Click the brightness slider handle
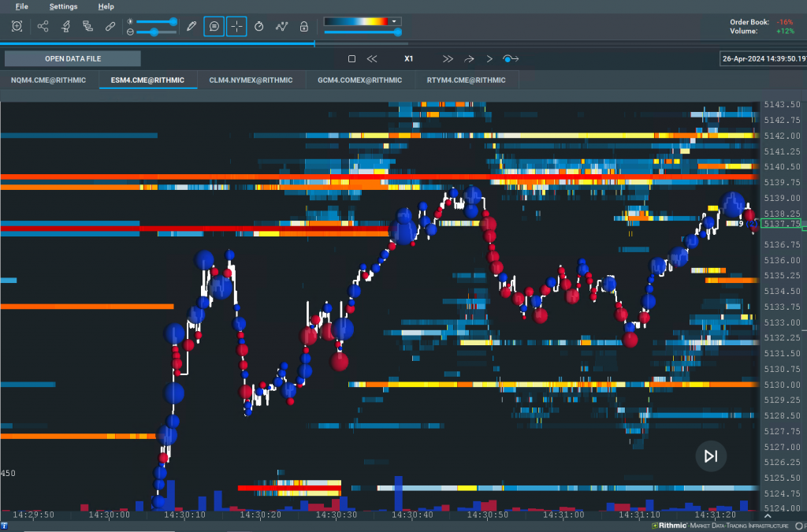 173,21
